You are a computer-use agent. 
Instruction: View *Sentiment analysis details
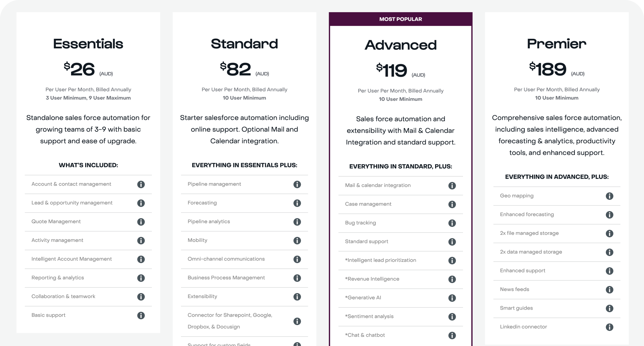[452, 316]
